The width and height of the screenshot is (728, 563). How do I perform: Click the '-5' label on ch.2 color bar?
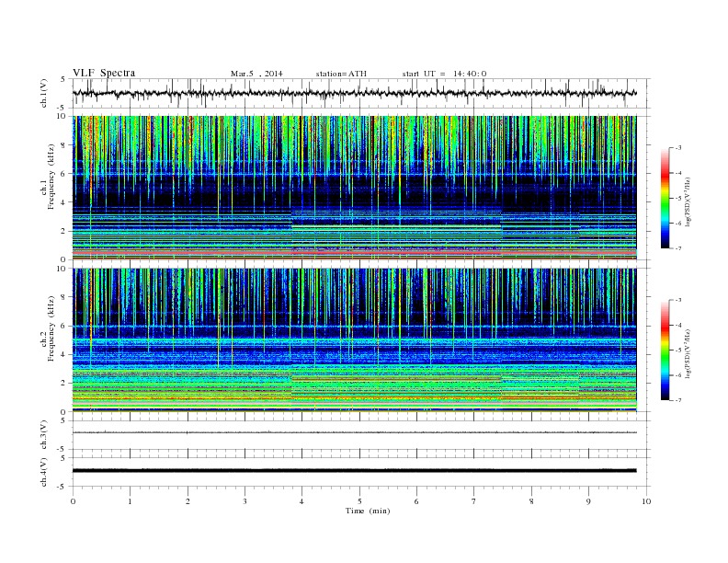pos(677,350)
